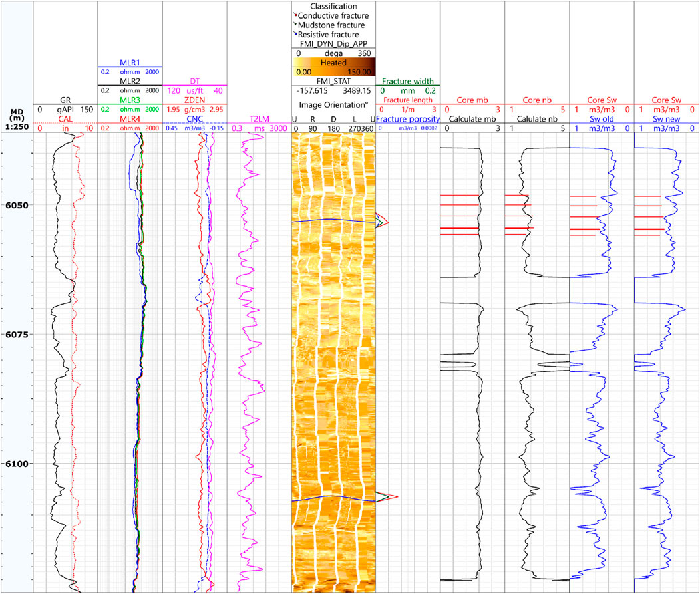This screenshot has height=594, width=700.
Task: Select the MLR2 curve header
Action: (x=130, y=82)
